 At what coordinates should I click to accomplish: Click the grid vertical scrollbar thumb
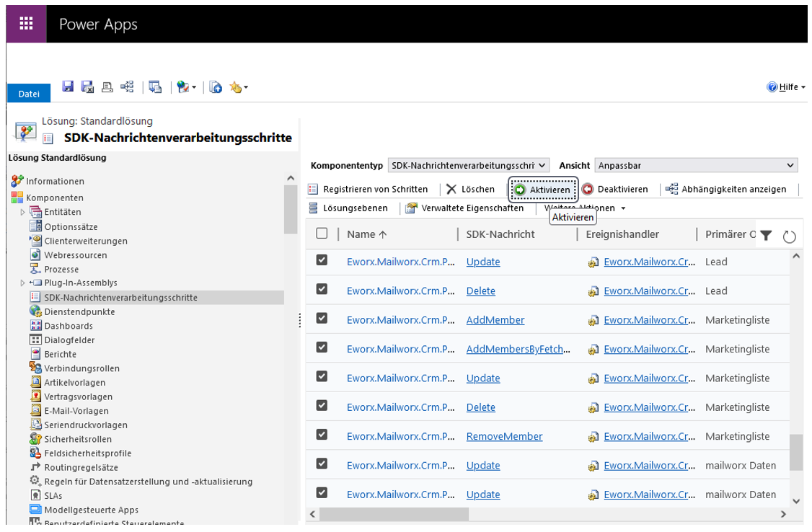(796, 452)
